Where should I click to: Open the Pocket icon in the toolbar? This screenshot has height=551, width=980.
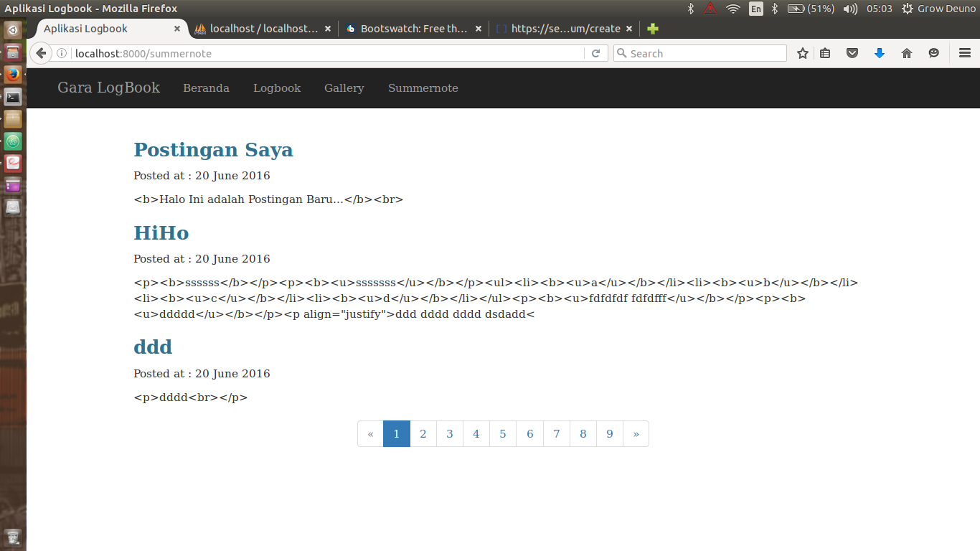(x=852, y=53)
